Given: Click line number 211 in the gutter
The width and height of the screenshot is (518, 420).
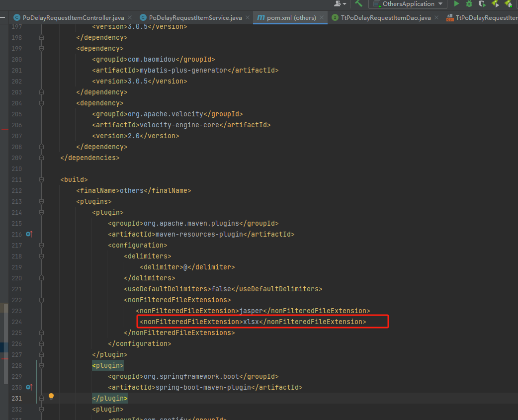Looking at the screenshot, I should 16,180.
